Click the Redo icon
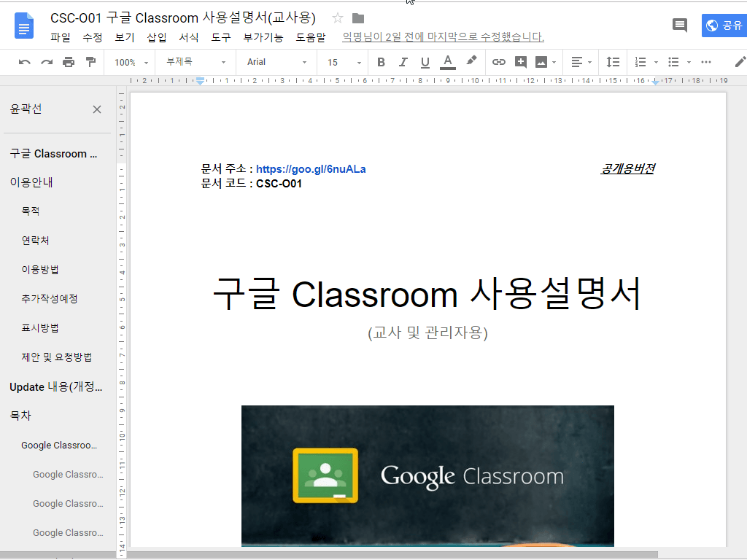The image size is (747, 560). pyautogui.click(x=46, y=62)
